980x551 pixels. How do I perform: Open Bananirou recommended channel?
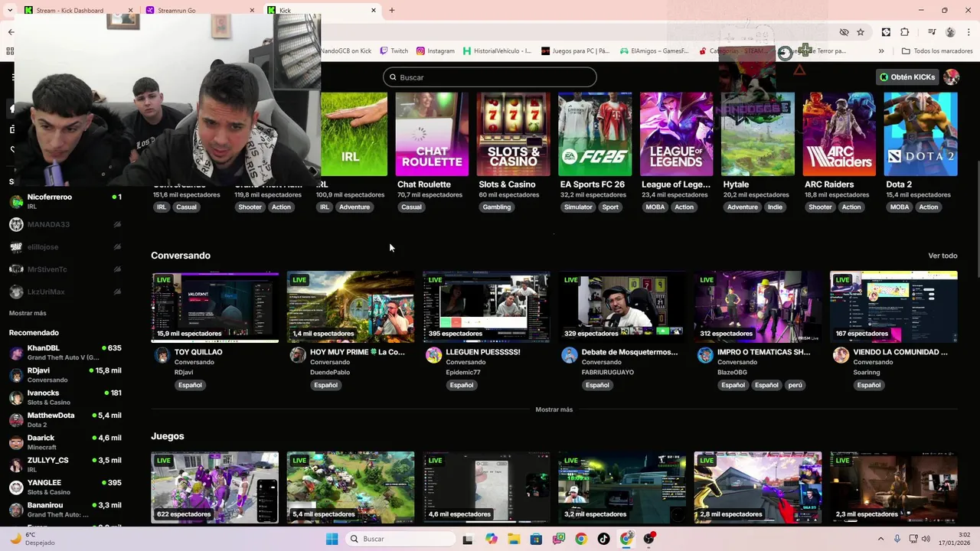65,510
